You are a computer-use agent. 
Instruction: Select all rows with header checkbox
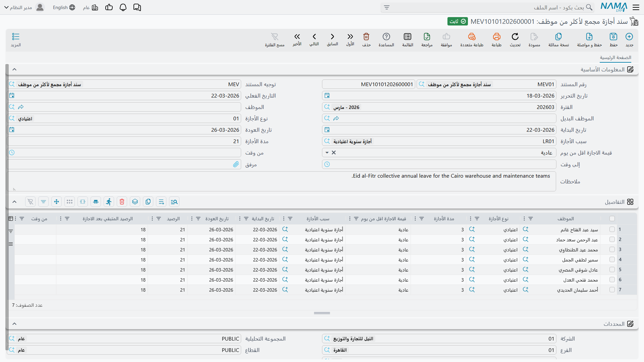point(612,219)
